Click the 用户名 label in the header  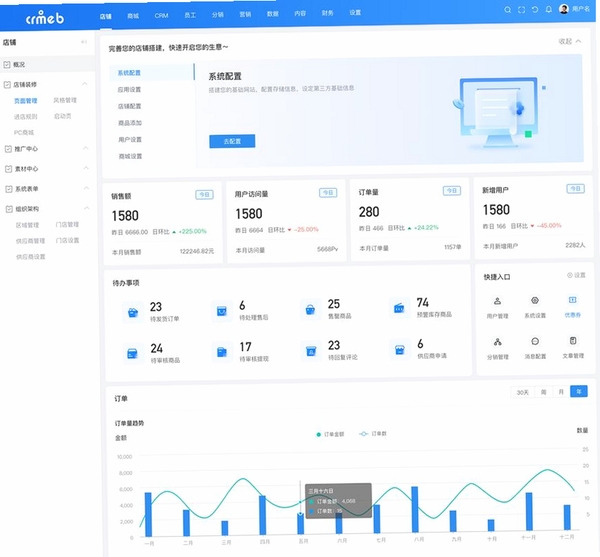581,8
